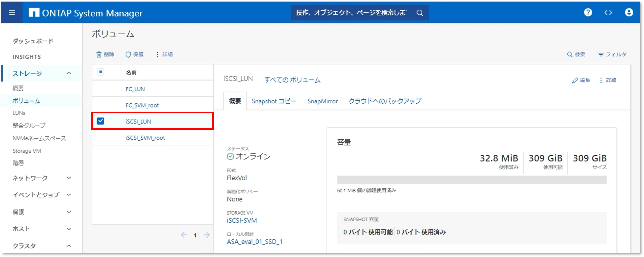Open ダッシュボード in sidebar
The width and height of the screenshot is (644, 257).
point(33,41)
